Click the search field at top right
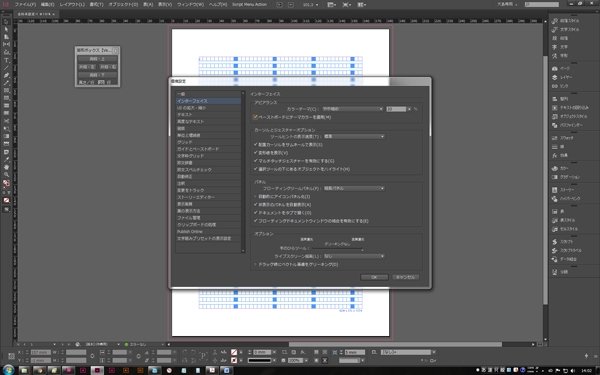The width and height of the screenshot is (600, 375). point(542,4)
